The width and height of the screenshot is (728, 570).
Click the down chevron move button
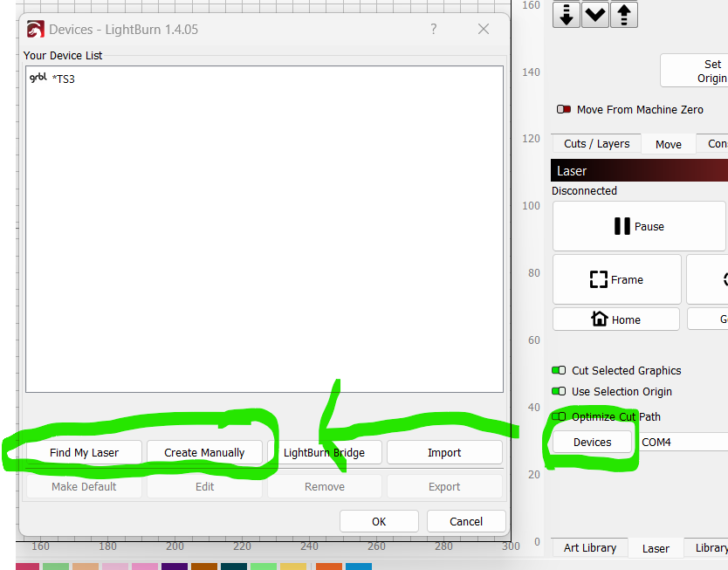coord(595,14)
